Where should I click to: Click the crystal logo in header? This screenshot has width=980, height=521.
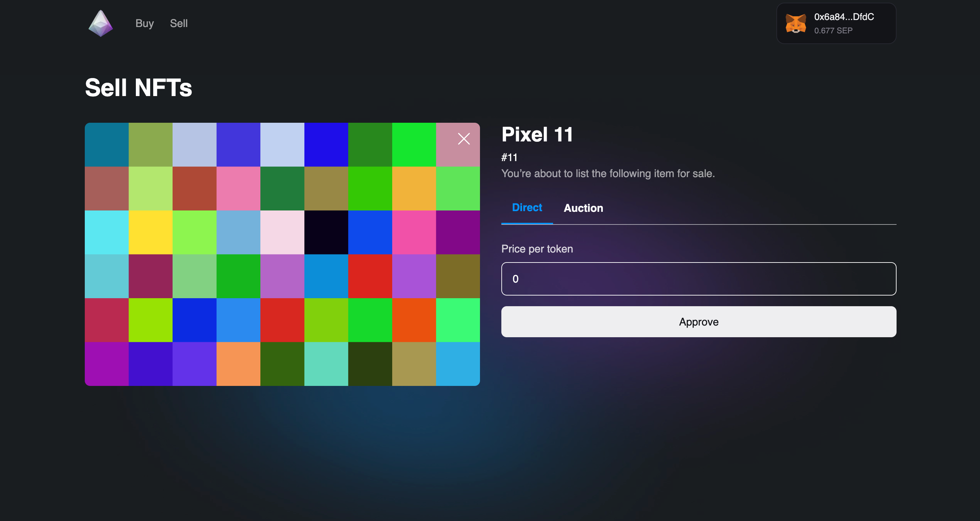coord(100,23)
